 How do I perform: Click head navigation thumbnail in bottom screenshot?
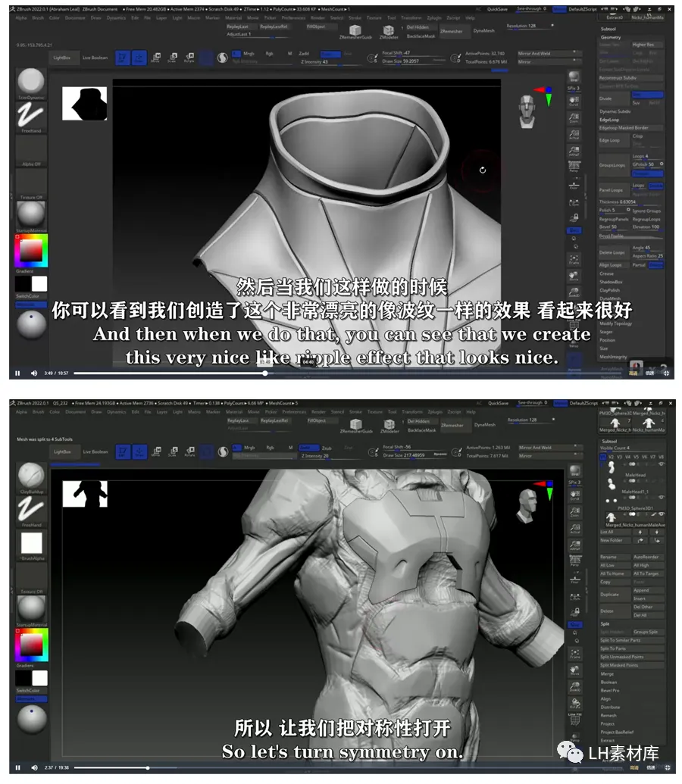tap(527, 506)
